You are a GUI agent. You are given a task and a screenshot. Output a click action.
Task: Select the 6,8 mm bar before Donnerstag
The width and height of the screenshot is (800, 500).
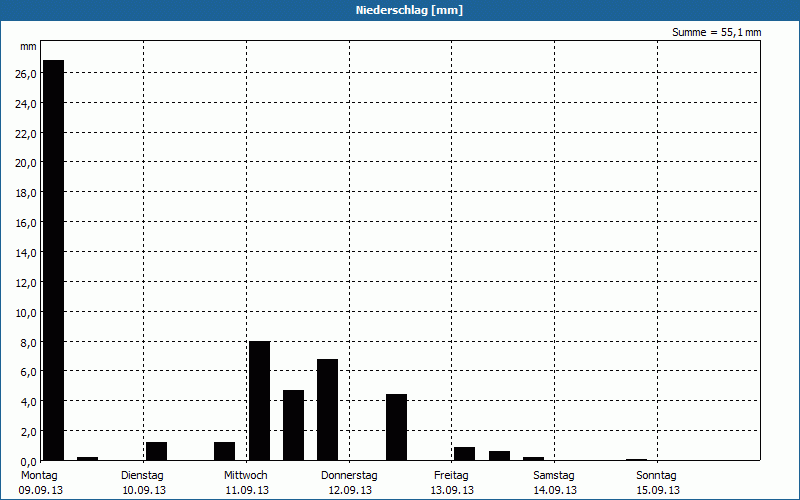(x=328, y=410)
